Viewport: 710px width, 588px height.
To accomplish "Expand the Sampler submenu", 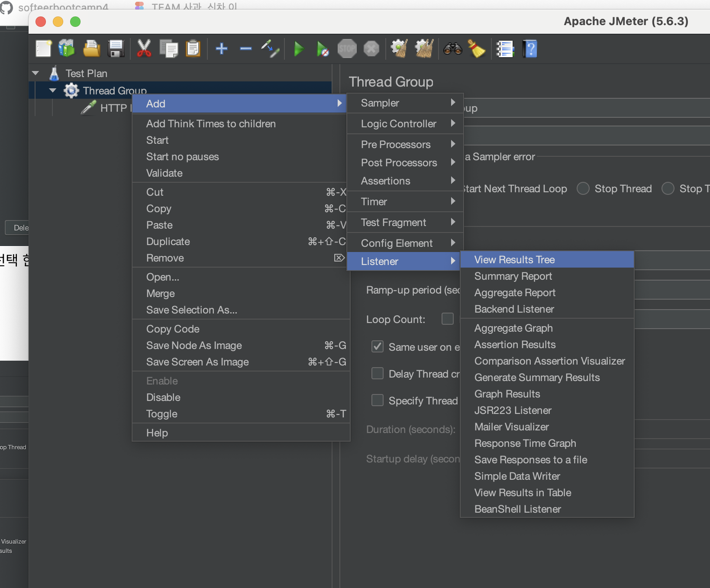I will (405, 103).
